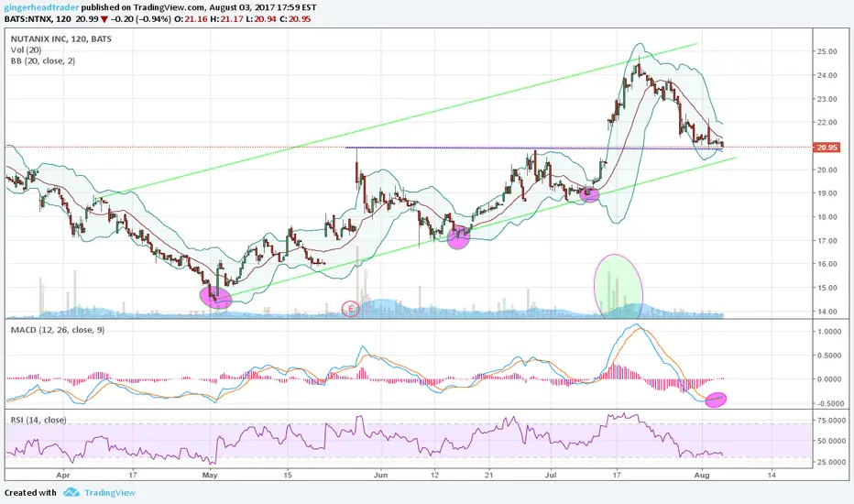
Task: Click the 'Apr' date axis label
Action: [63, 475]
